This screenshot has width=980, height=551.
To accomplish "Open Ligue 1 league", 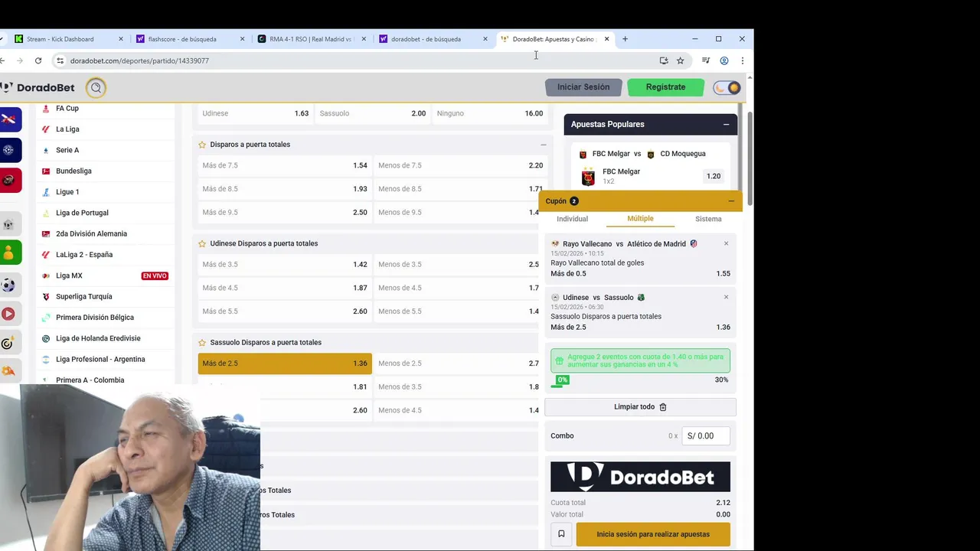I will (67, 192).
